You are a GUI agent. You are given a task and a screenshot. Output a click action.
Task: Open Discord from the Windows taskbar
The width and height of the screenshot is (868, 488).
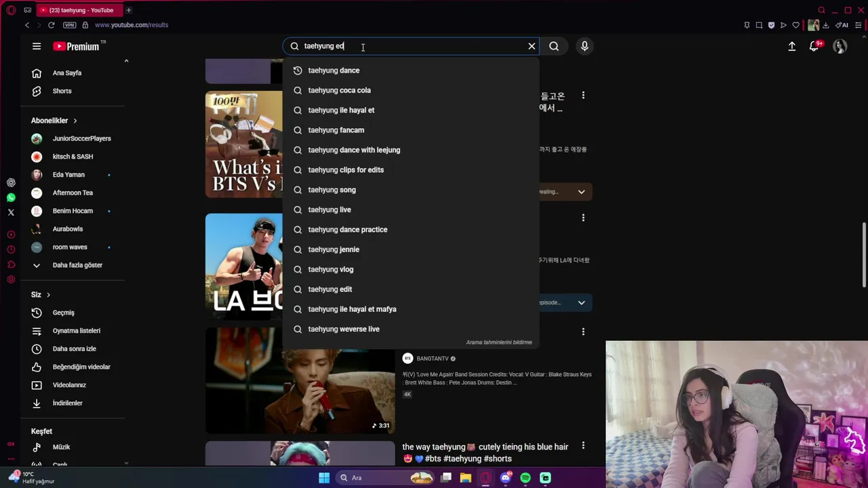[x=505, y=478]
